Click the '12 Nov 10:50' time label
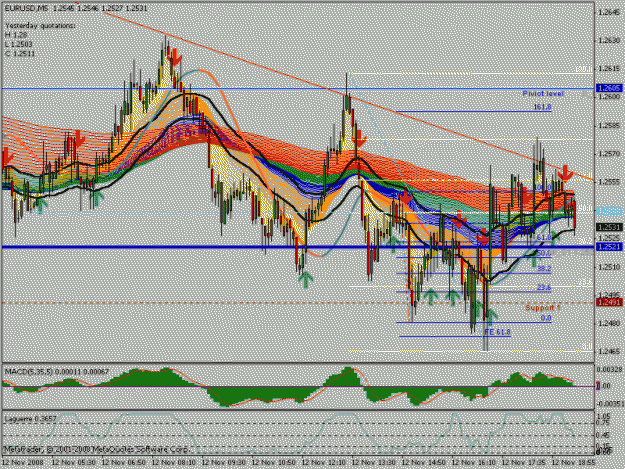Screen dimensions: 625x469 (x=274, y=463)
